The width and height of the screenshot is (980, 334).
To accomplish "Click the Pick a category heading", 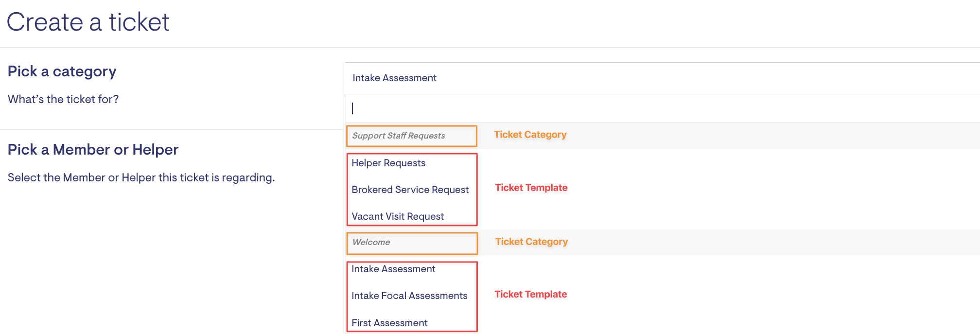I will pyautogui.click(x=62, y=71).
